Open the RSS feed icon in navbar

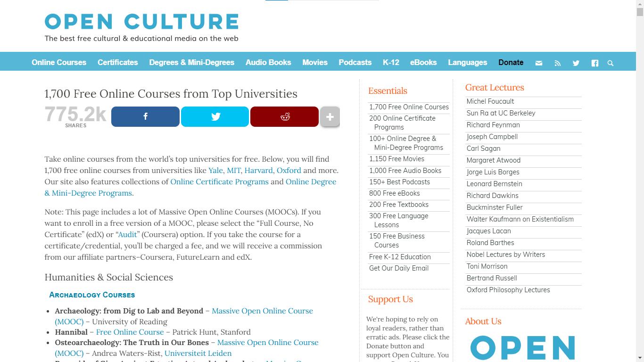[558, 63]
